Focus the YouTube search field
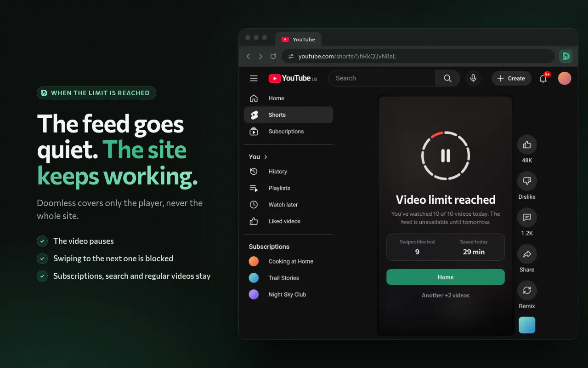This screenshot has height=368, width=588. pyautogui.click(x=382, y=78)
